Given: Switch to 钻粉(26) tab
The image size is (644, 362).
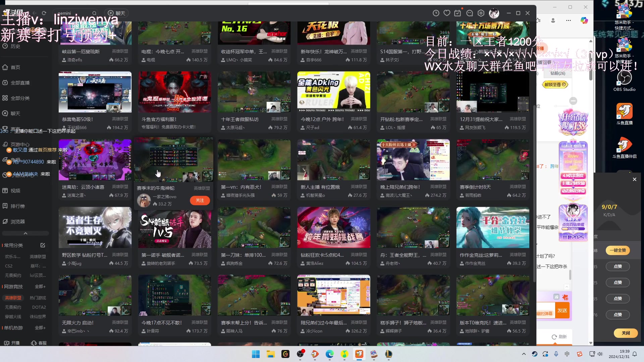Looking at the screenshot, I should [558, 73].
